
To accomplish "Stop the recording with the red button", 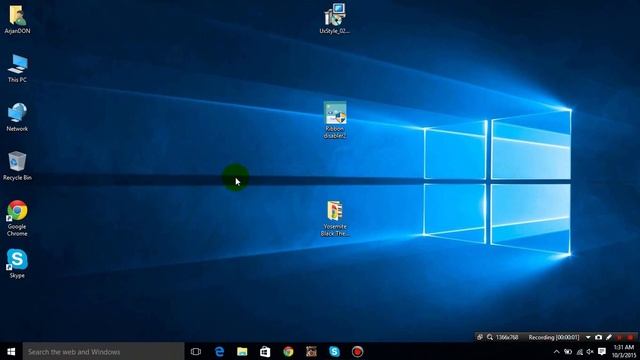I will coord(630,338).
